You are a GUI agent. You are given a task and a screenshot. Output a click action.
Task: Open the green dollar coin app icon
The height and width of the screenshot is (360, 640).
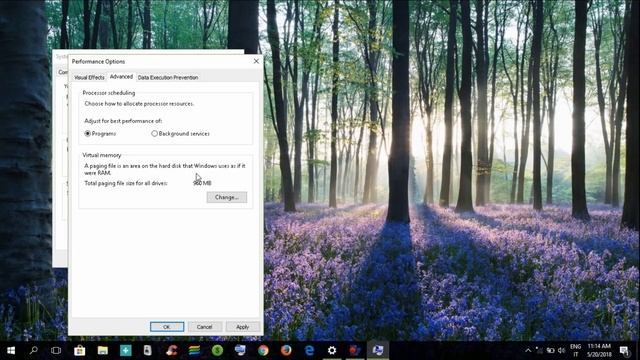coord(217,350)
